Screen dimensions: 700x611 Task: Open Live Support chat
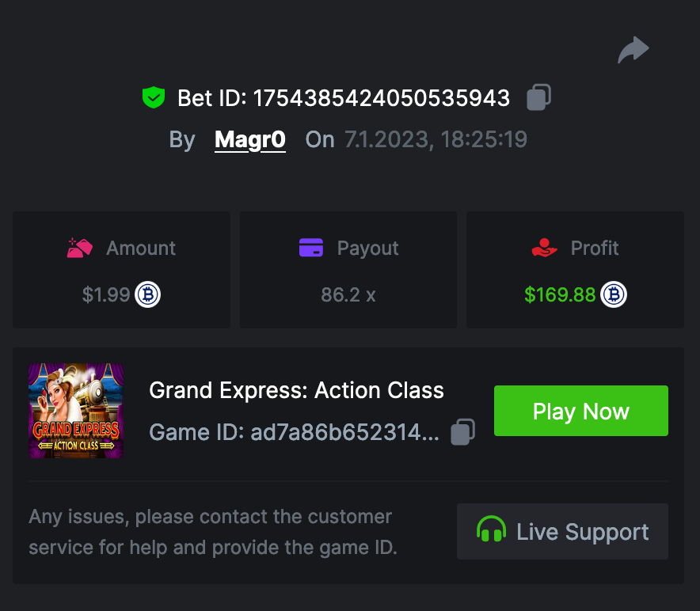[562, 531]
